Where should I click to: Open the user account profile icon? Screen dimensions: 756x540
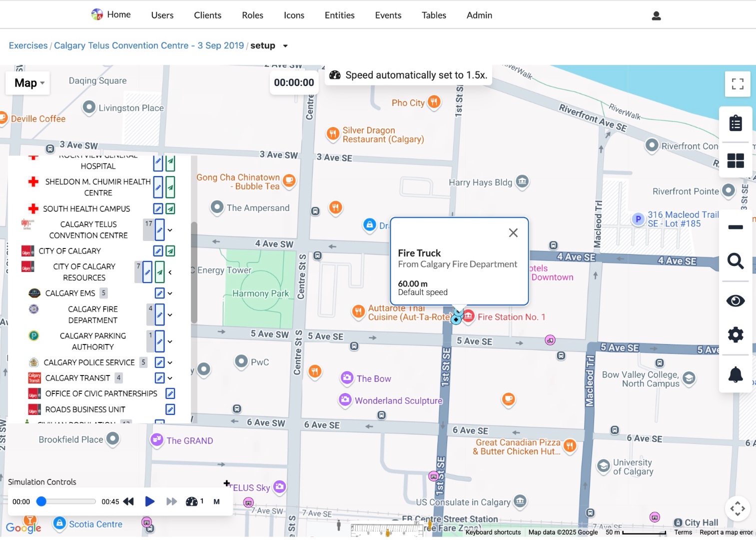656,16
